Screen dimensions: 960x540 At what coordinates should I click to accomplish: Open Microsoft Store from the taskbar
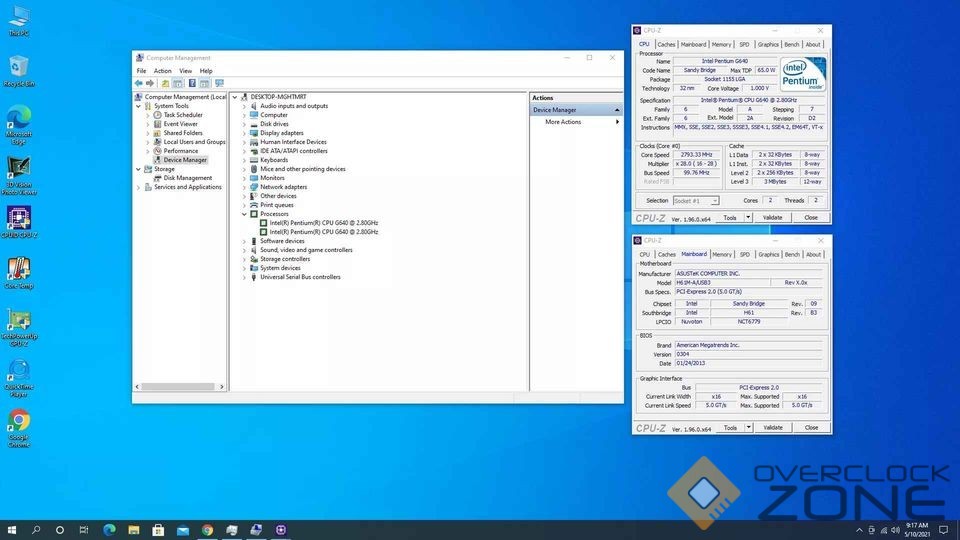(x=158, y=530)
